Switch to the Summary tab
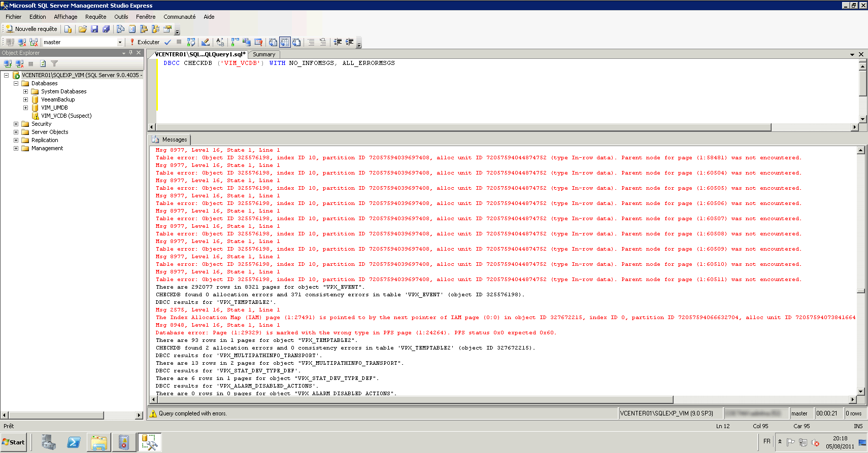868x453 pixels. [264, 54]
